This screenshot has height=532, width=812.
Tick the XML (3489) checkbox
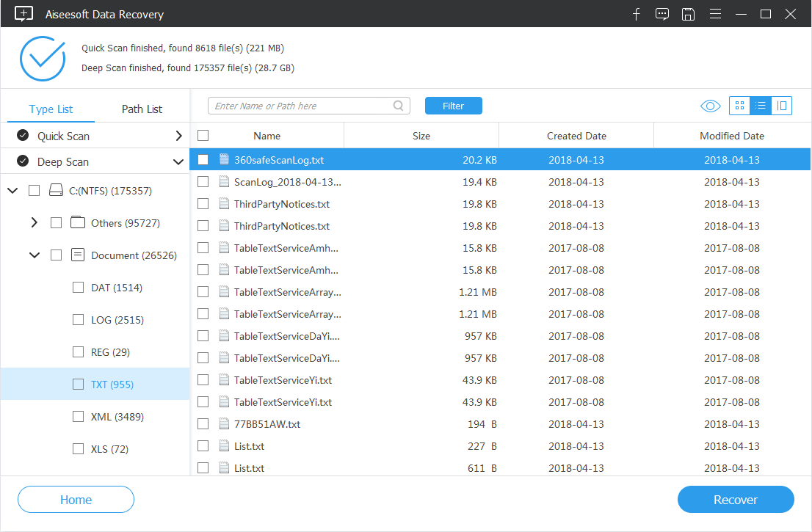click(79, 417)
